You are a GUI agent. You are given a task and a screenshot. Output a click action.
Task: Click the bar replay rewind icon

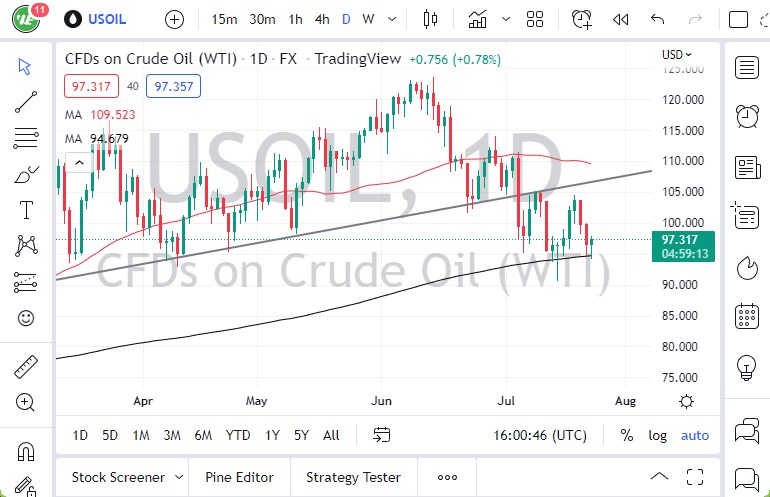pos(621,19)
